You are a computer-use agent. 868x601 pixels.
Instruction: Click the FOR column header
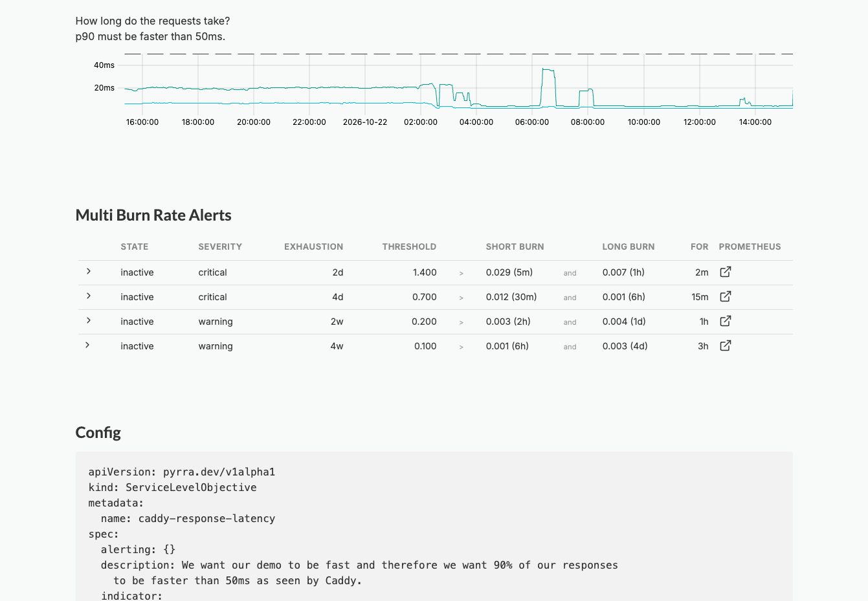pyautogui.click(x=700, y=246)
